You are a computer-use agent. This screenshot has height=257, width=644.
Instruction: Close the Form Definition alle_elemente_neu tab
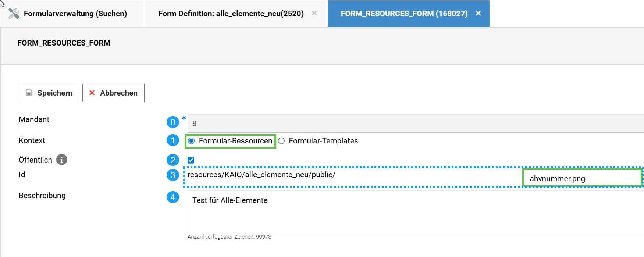pyautogui.click(x=314, y=13)
